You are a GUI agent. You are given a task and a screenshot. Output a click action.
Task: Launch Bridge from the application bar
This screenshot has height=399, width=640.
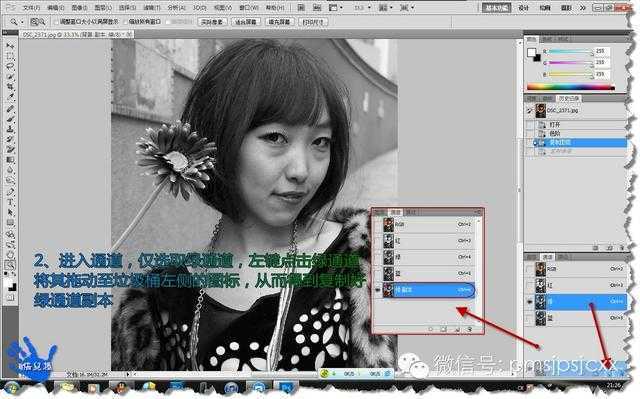tap(301, 7)
